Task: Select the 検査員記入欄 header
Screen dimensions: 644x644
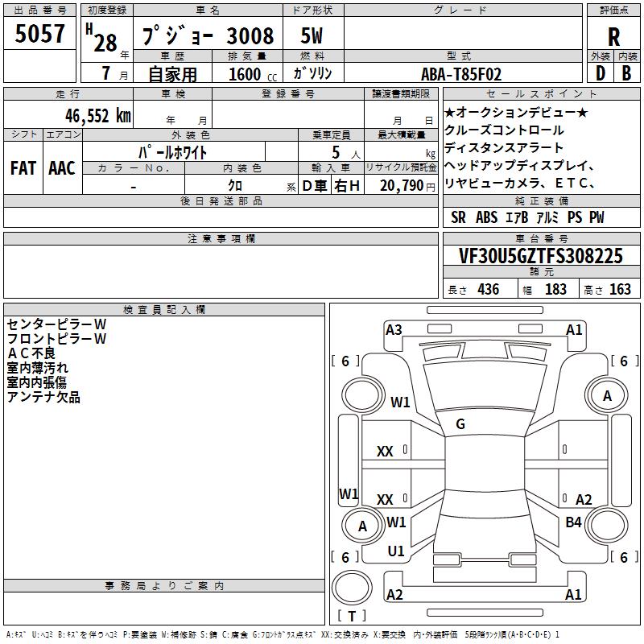Action: pos(164,310)
